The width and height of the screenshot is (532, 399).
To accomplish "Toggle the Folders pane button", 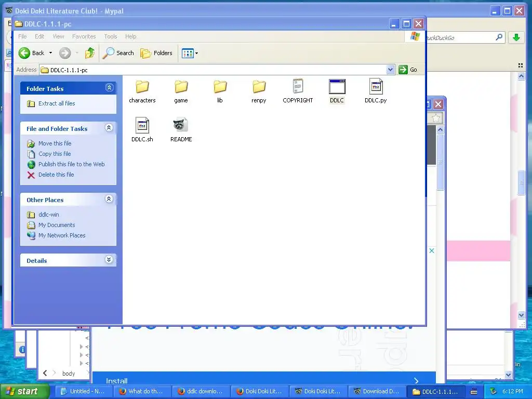I will [x=156, y=53].
